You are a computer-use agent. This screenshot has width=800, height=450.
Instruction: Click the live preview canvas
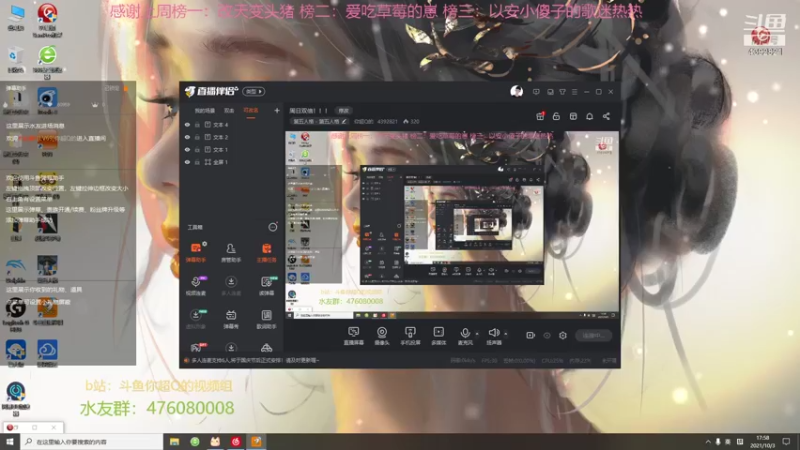(452, 225)
